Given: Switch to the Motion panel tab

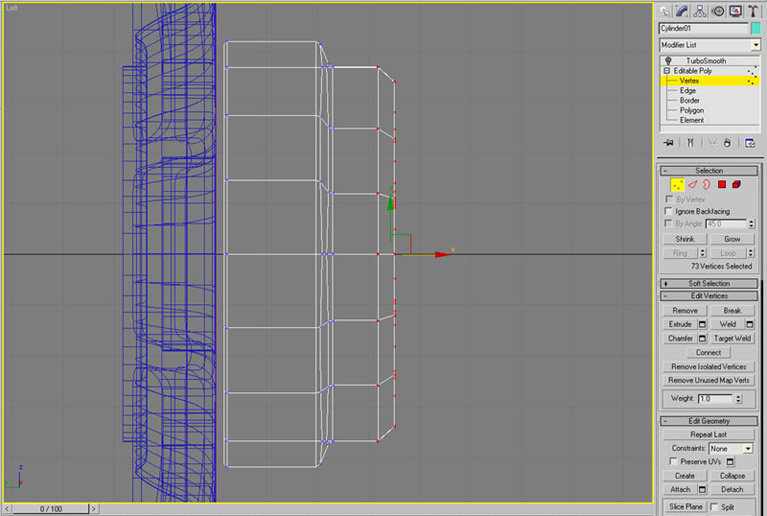Looking at the screenshot, I should [x=717, y=11].
